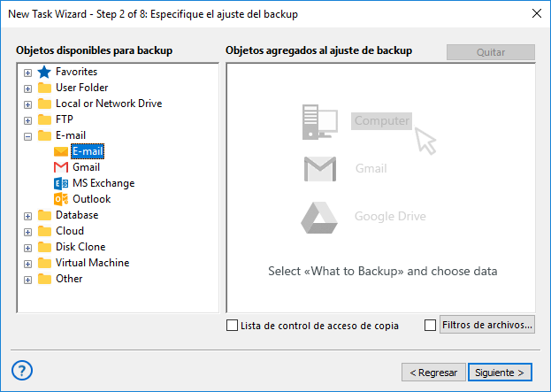The image size is (551, 392).
Task: Click the Favorites star icon
Action: (44, 72)
